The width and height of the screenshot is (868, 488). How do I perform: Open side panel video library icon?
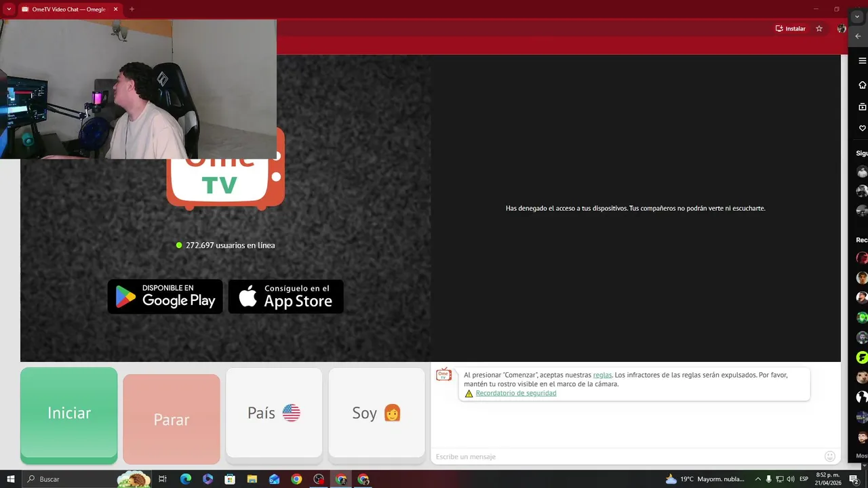(862, 106)
